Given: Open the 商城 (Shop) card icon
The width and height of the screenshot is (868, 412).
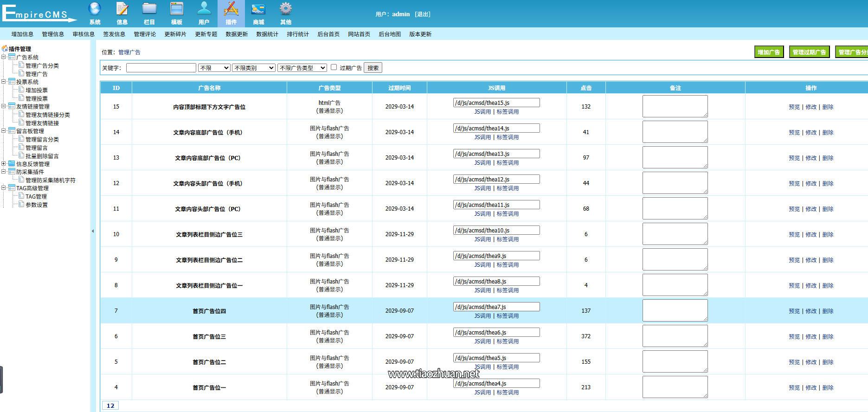Looking at the screenshot, I should (x=258, y=9).
